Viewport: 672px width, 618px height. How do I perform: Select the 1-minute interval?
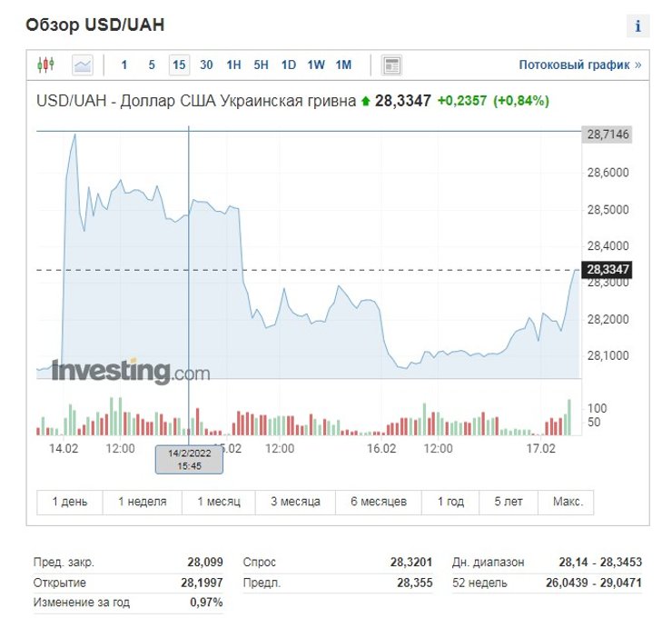(x=124, y=65)
